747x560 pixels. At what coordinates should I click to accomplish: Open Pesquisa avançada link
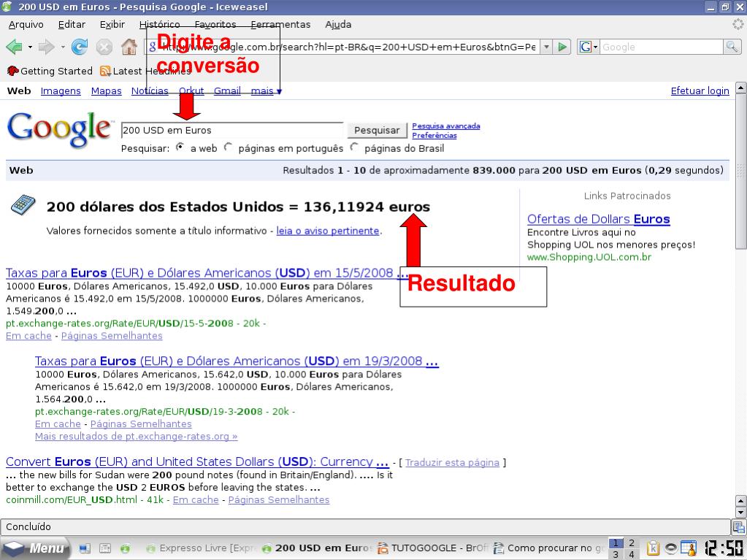click(x=446, y=126)
